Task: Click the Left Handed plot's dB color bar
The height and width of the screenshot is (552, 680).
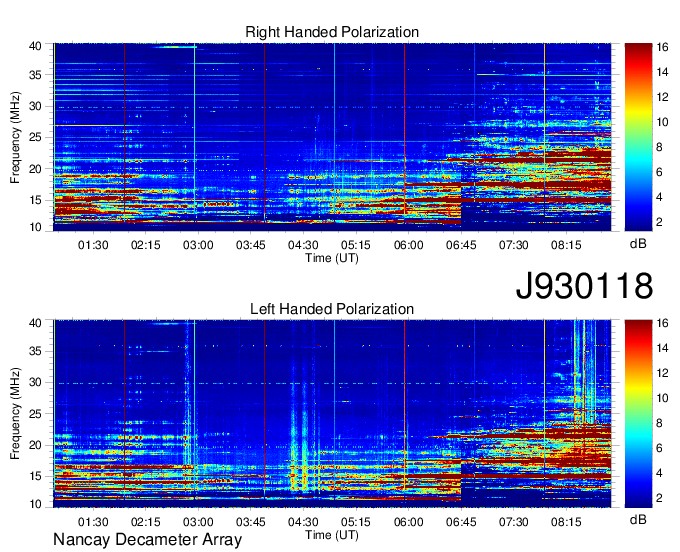Action: 638,414
